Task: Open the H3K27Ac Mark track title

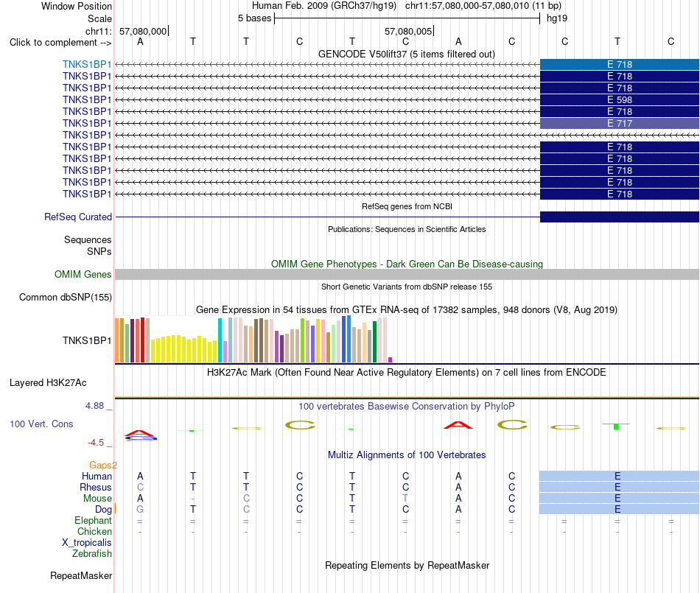Action: (x=406, y=373)
